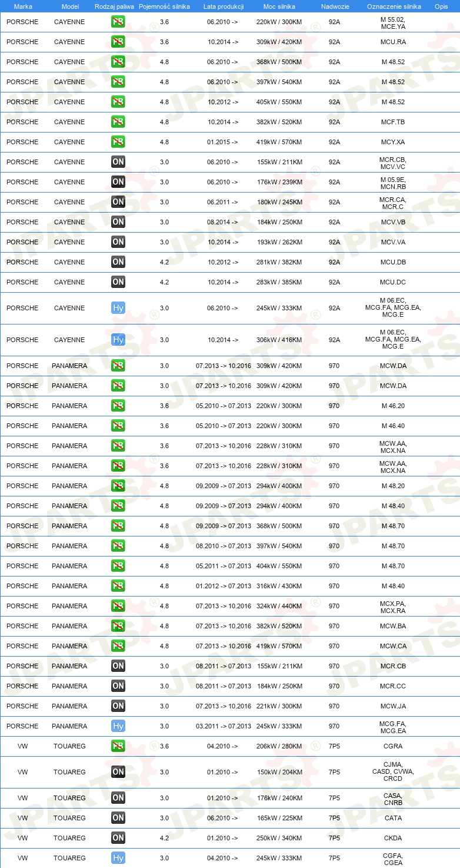Click petrol icon in Cayenne MCY.XA row
Screen dimensions: 460x868
118,142
